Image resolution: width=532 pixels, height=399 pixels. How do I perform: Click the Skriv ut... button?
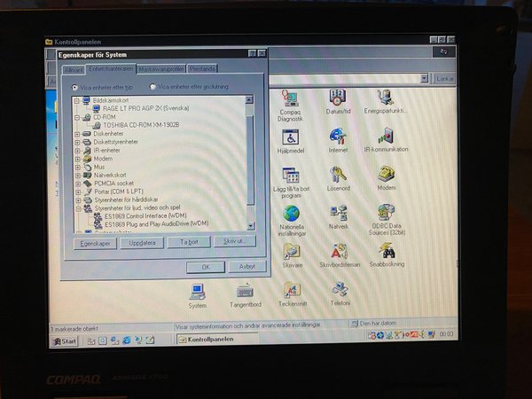click(x=235, y=241)
